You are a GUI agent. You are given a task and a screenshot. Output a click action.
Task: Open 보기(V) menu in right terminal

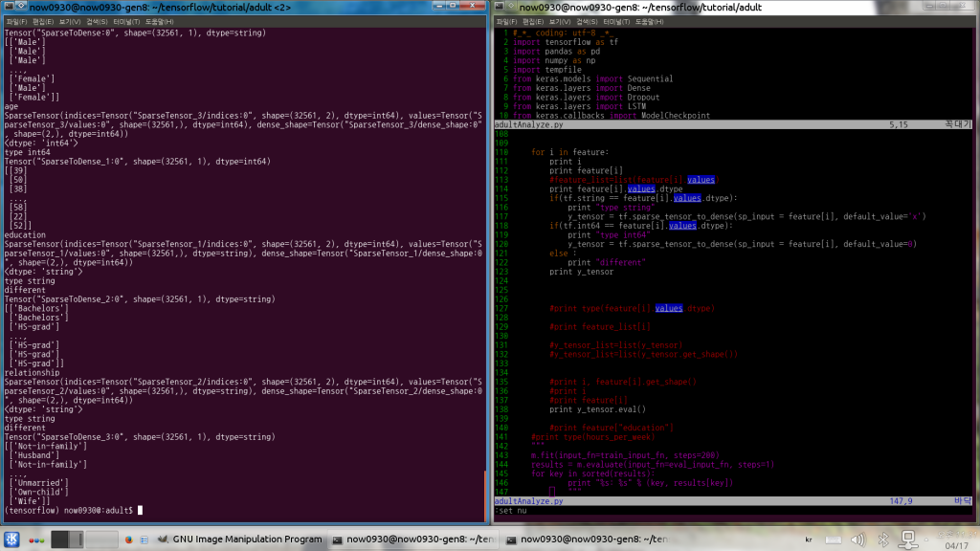[563, 20]
